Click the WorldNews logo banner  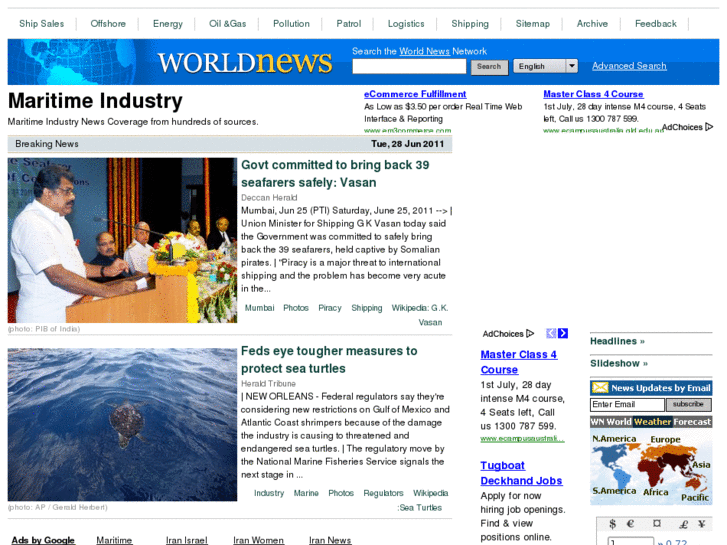(x=244, y=62)
